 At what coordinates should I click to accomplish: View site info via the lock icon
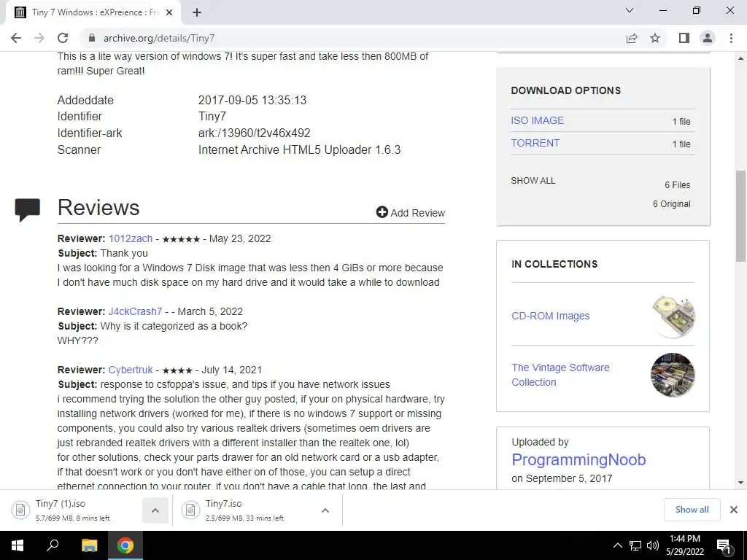coord(92,38)
